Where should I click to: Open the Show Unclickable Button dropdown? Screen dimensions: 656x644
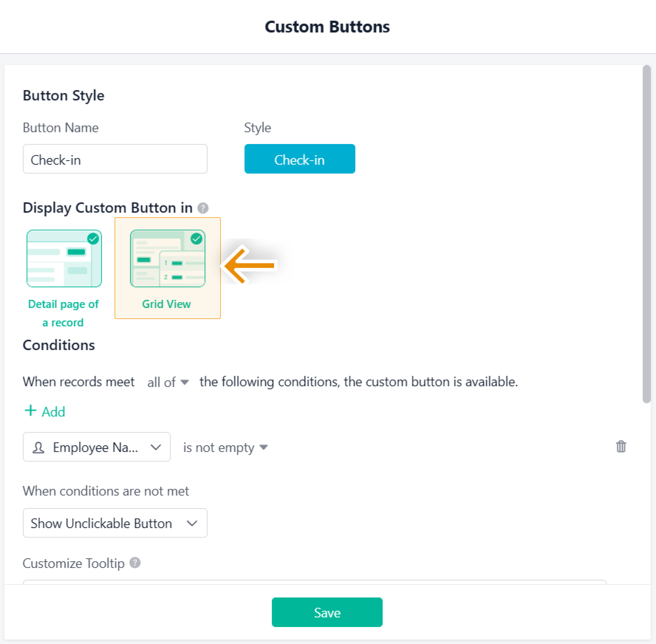click(x=115, y=523)
